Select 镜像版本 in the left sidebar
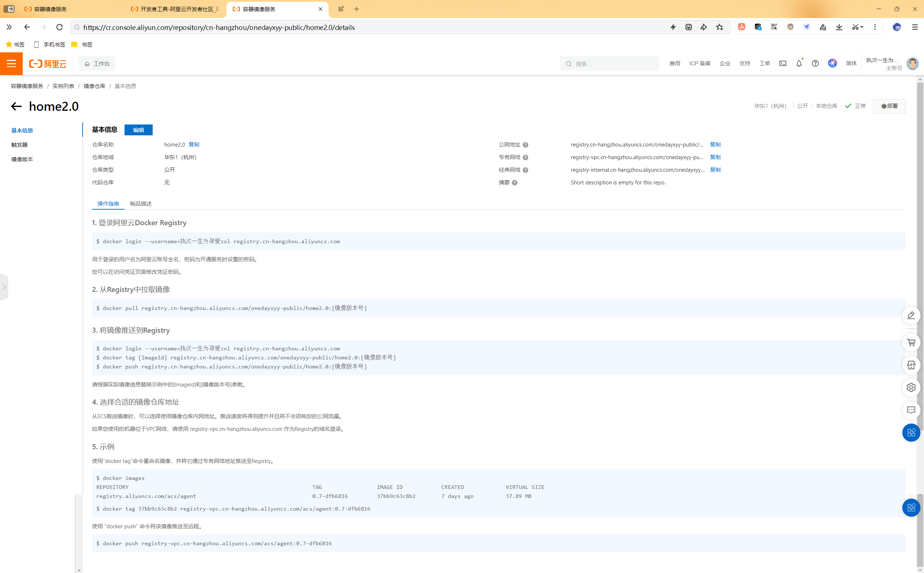Image resolution: width=924 pixels, height=573 pixels. point(22,159)
